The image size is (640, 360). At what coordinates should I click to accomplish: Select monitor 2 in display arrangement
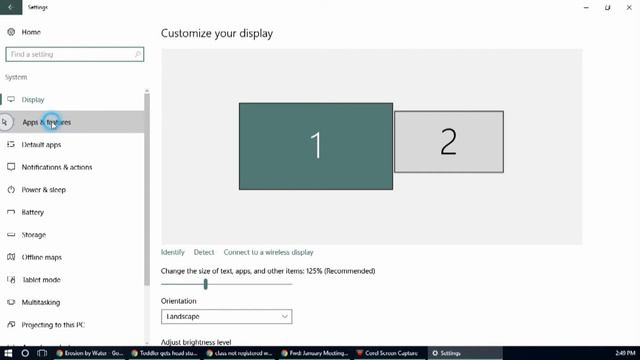click(x=449, y=142)
